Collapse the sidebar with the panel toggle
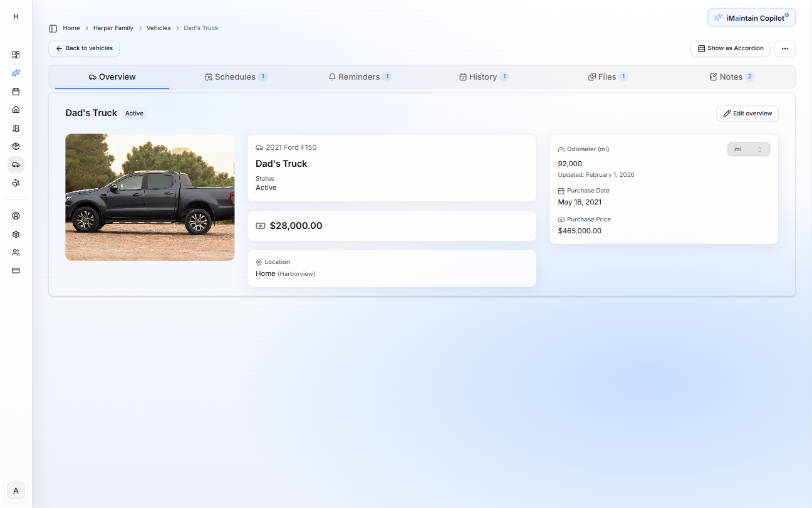Image resolution: width=812 pixels, height=508 pixels. click(53, 28)
